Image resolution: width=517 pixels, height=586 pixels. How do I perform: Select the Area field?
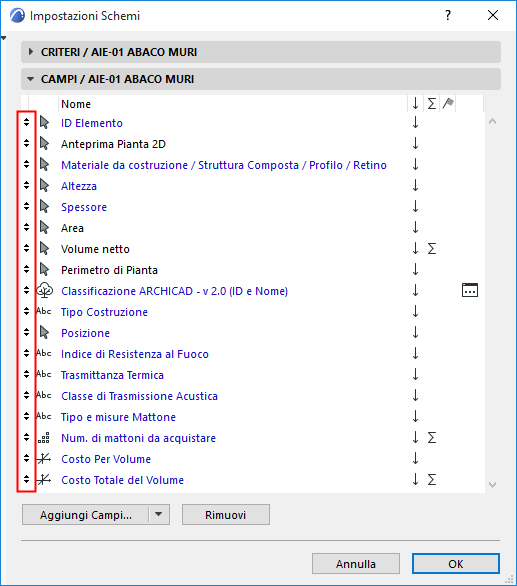coord(73,228)
